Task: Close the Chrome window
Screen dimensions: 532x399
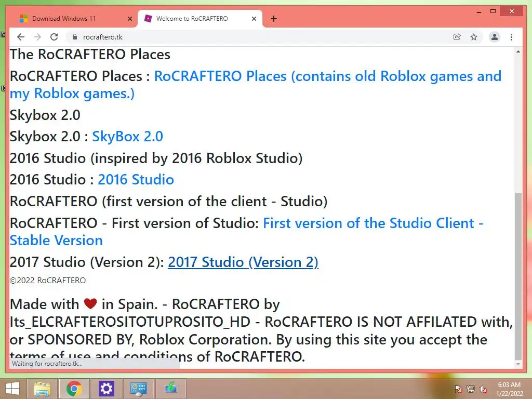Action: (x=512, y=11)
